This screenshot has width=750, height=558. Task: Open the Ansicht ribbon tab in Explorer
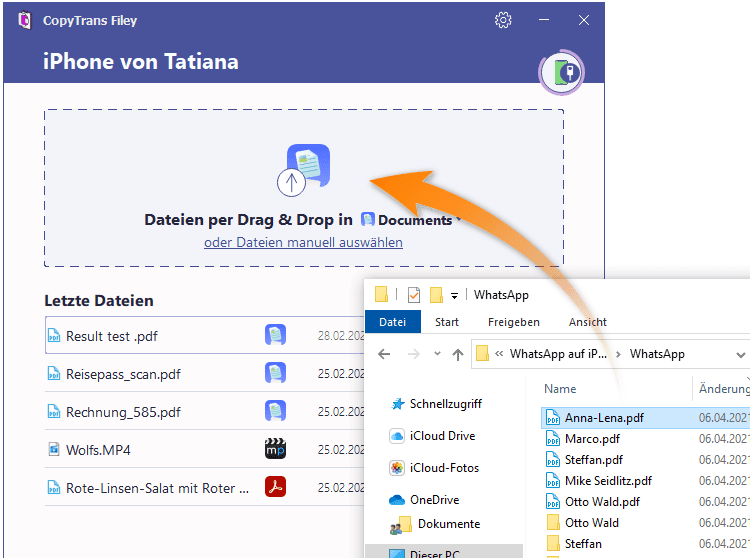pyautogui.click(x=588, y=322)
